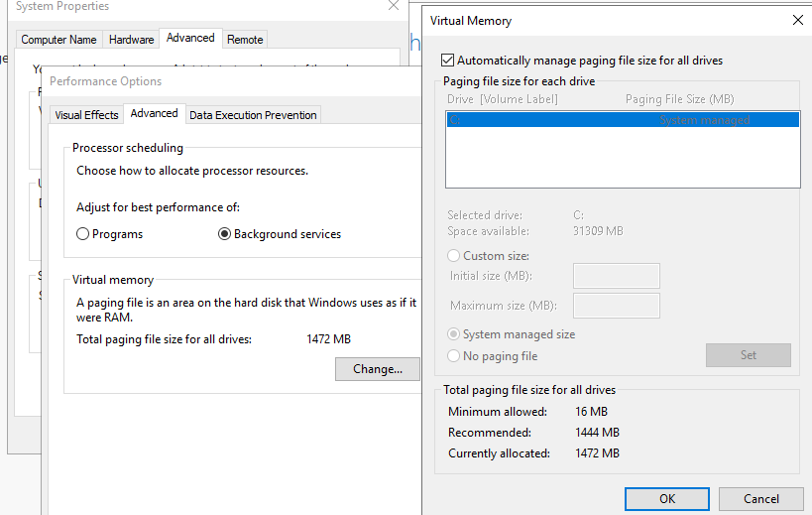
Task: Confirm Virtual Memory with OK
Action: pos(667,499)
